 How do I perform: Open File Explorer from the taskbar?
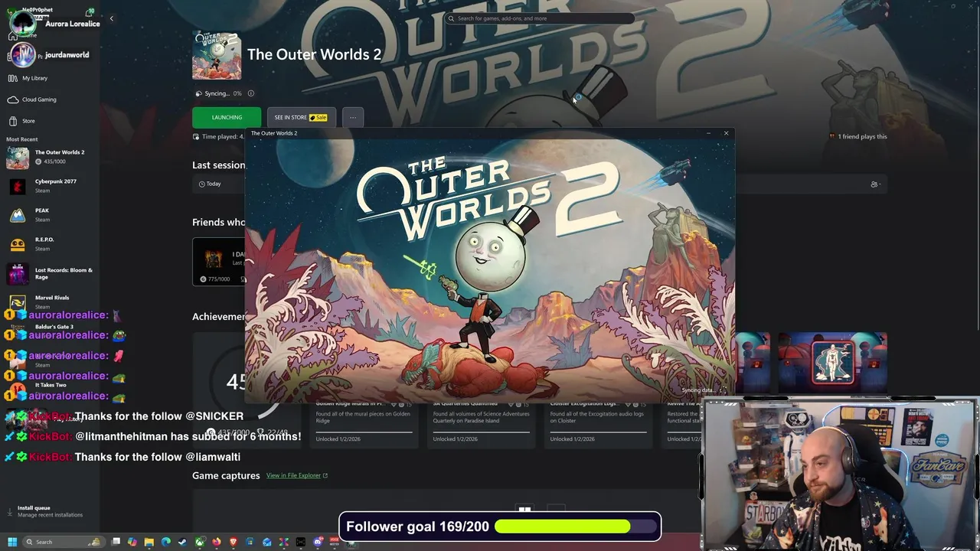tap(149, 542)
